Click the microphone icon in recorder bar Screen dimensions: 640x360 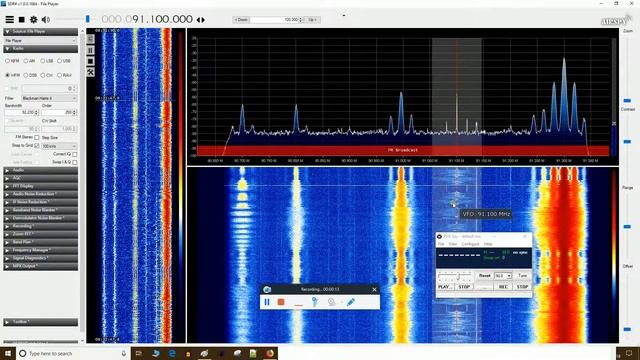click(315, 302)
